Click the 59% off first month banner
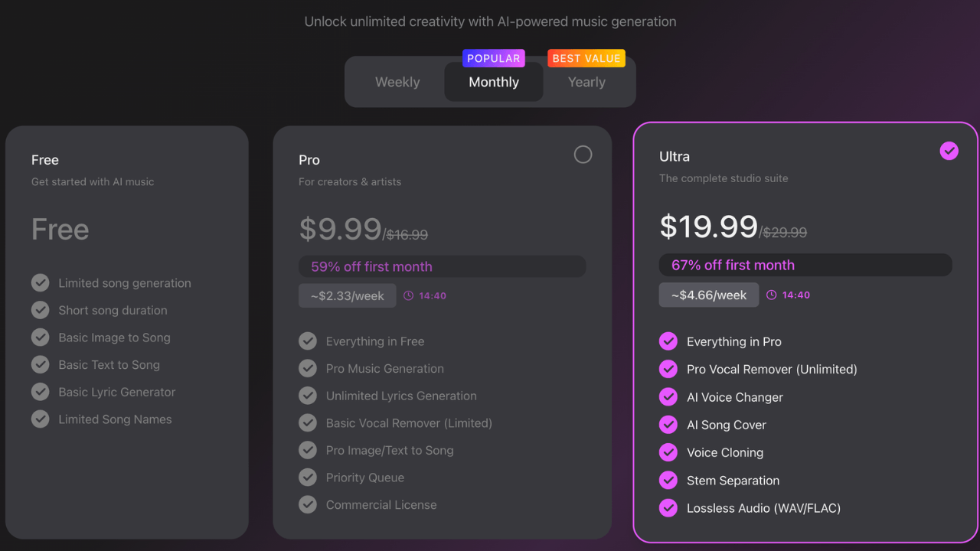Image resolution: width=980 pixels, height=551 pixels. pos(442,266)
